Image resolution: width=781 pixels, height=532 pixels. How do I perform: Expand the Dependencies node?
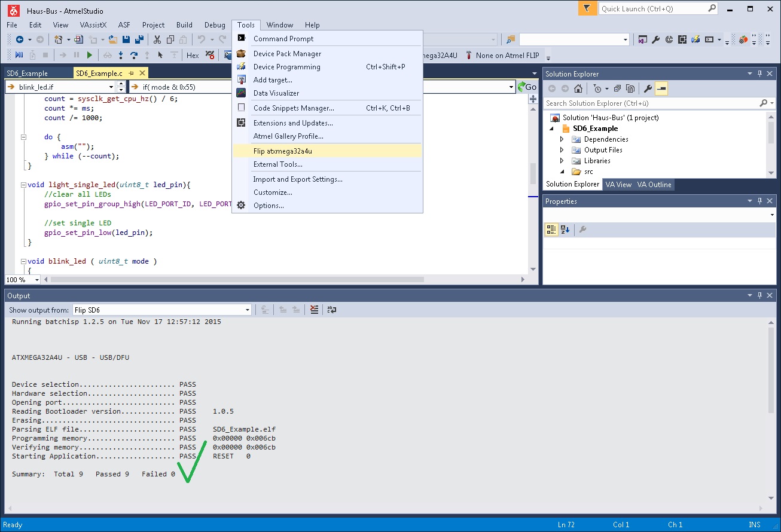562,139
